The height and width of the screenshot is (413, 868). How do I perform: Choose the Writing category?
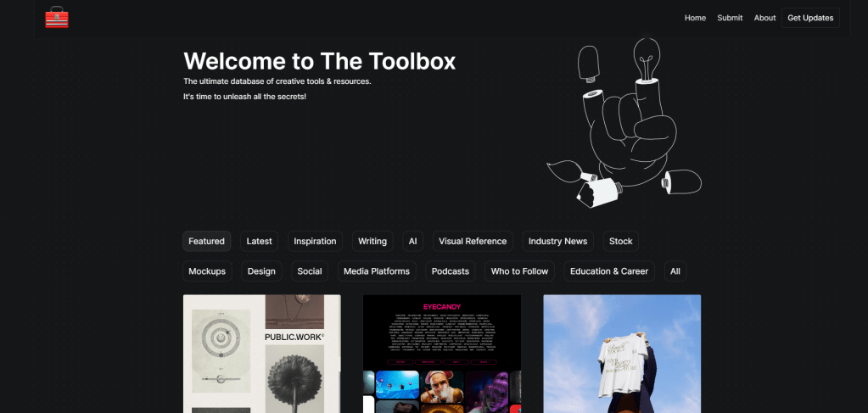point(372,242)
